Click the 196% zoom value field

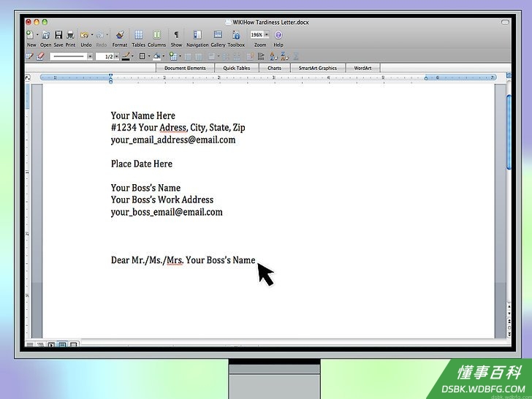click(256, 34)
